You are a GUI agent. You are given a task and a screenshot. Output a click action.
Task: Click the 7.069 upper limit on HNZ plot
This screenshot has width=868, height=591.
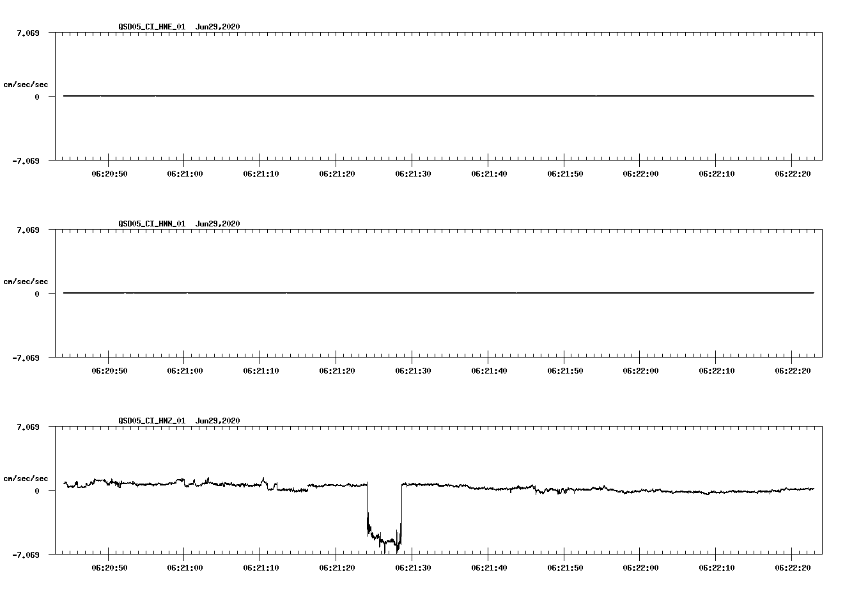click(29, 427)
